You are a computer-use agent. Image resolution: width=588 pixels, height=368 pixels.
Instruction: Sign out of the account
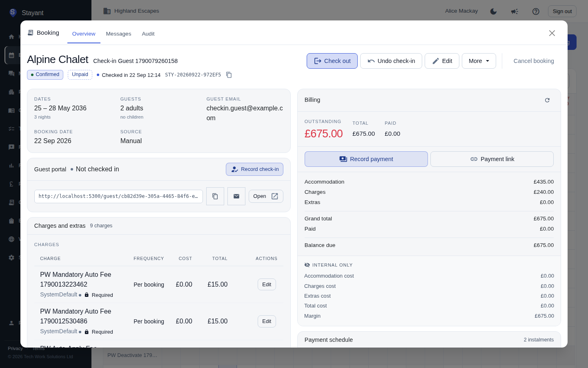click(562, 11)
